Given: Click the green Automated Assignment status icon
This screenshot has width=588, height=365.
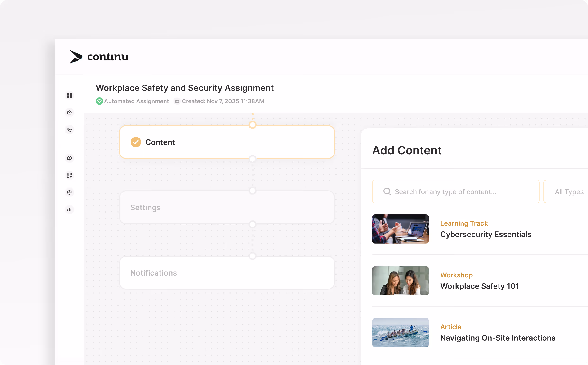Looking at the screenshot, I should click(x=99, y=101).
